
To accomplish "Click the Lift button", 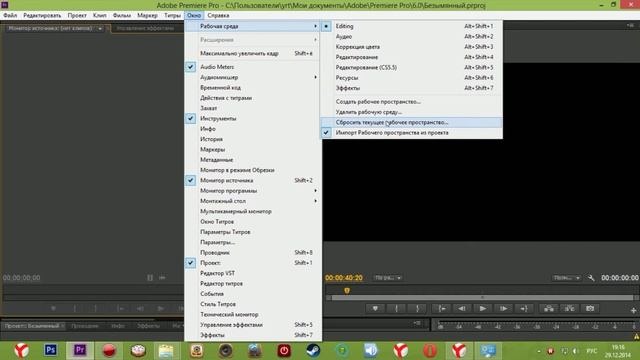I will point(549,309).
